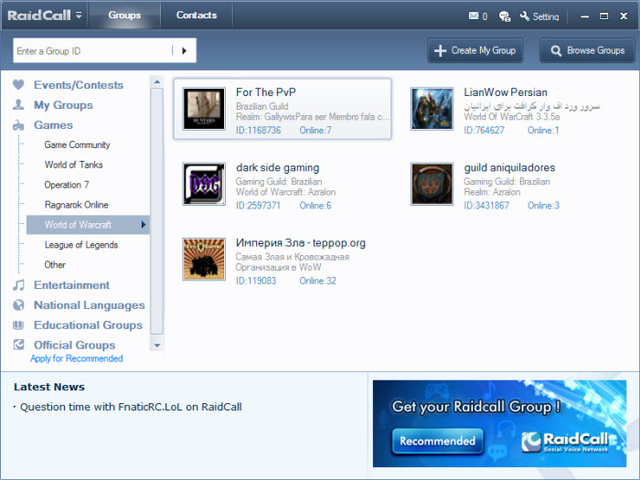Click the heart icon beside Events/Contests
Image resolution: width=640 pixels, height=480 pixels.
click(x=18, y=84)
